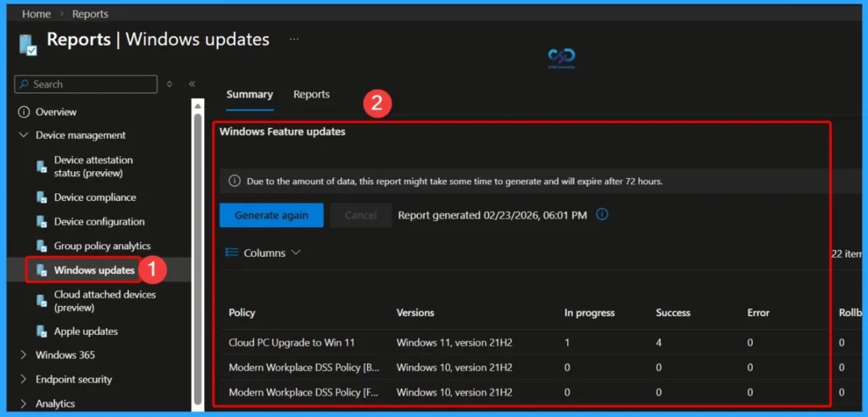Expand the Windows 365 section
Viewport: 868px width, 417px height.
pos(23,355)
